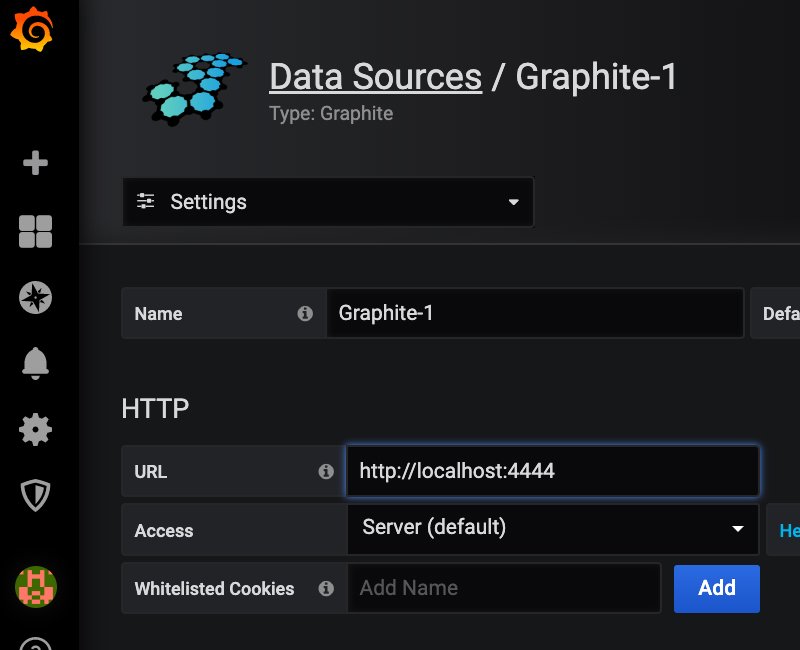Click the Alerting bell icon
The image size is (800, 650).
36,363
